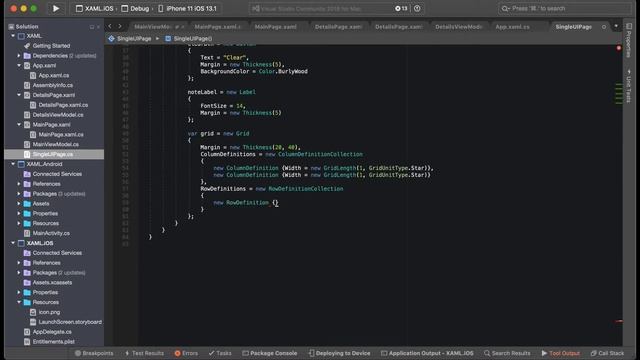
Task: Run the project with the Play button
Action: (56, 8)
